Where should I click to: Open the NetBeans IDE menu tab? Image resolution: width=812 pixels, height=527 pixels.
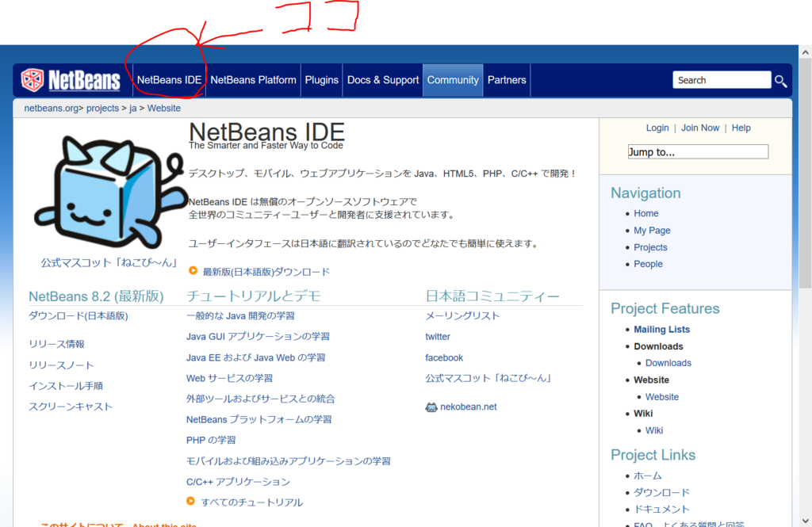pyautogui.click(x=169, y=80)
